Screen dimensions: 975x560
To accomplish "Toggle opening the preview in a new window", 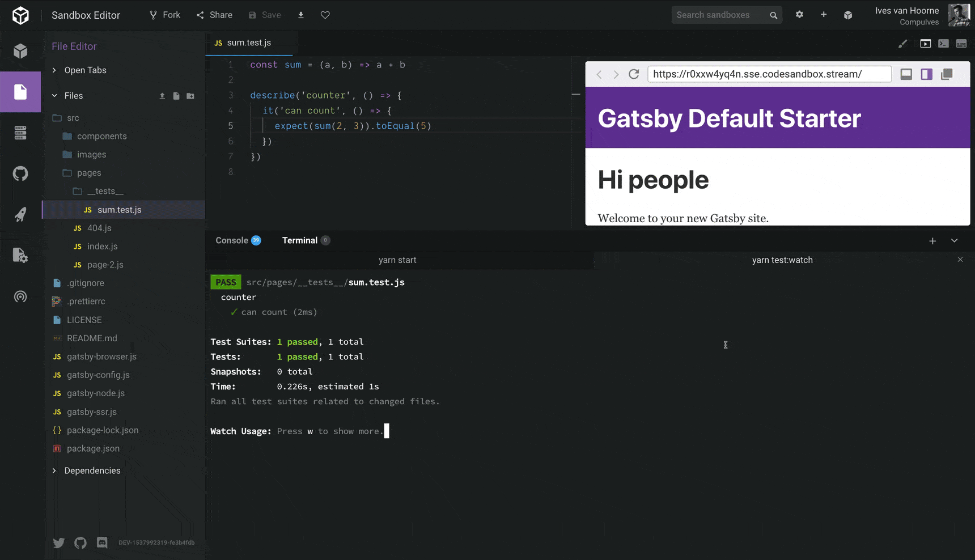I will (947, 74).
